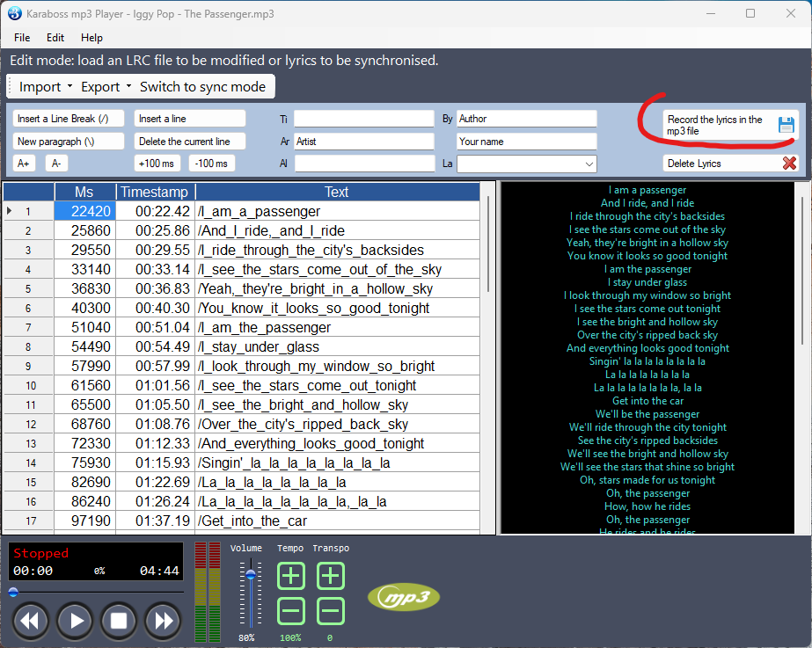This screenshot has height=648, width=812.
Task: Open the Help menu
Action: (x=91, y=38)
